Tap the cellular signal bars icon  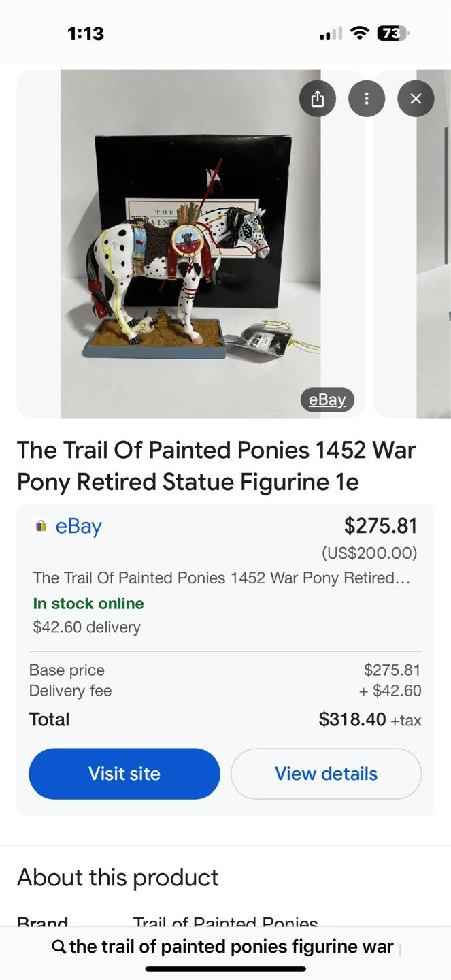tap(331, 34)
